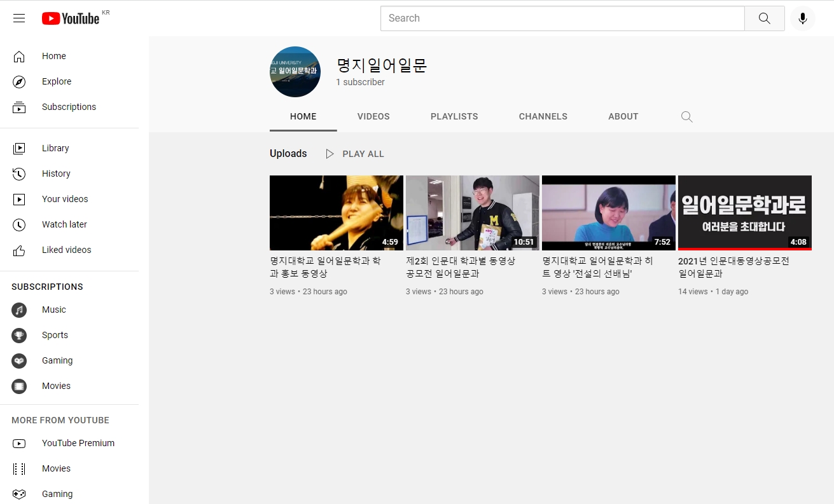The height and width of the screenshot is (504, 834).
Task: Switch to the Playlists tab
Action: pyautogui.click(x=454, y=117)
